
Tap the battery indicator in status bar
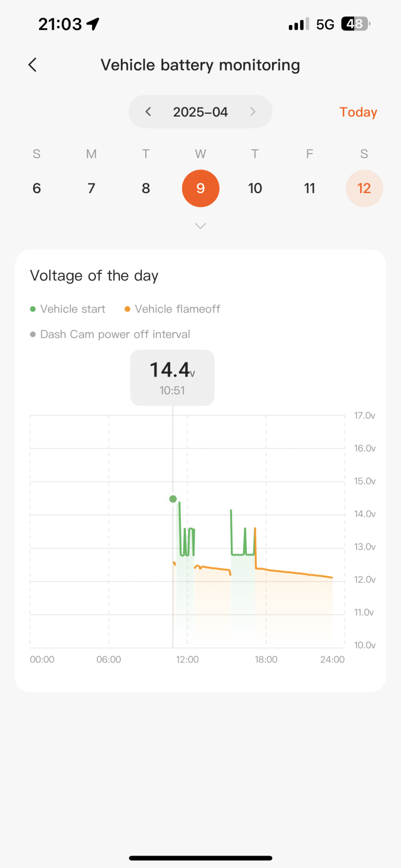click(x=355, y=24)
